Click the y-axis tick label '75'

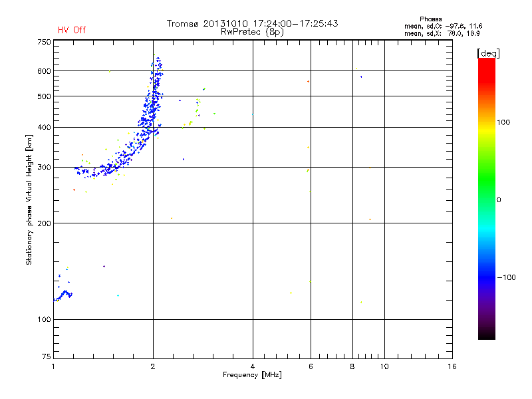(x=47, y=356)
